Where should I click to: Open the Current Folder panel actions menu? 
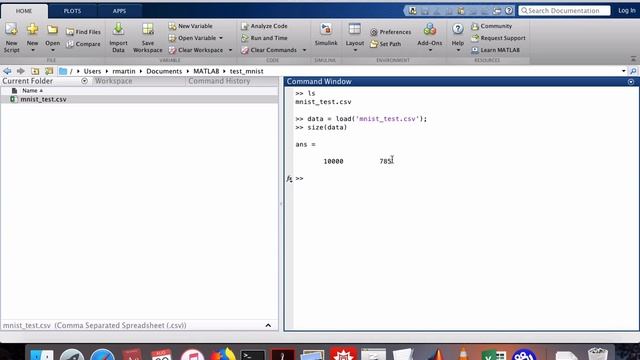[84, 81]
